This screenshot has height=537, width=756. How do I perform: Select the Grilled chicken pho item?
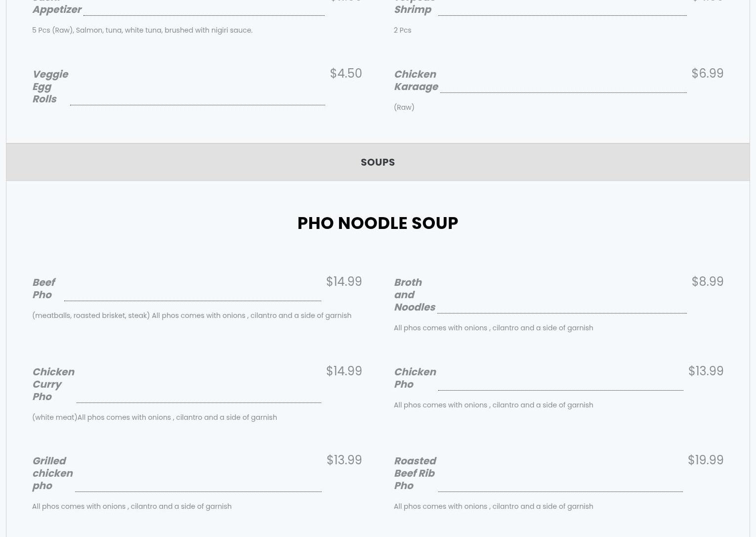(52, 473)
